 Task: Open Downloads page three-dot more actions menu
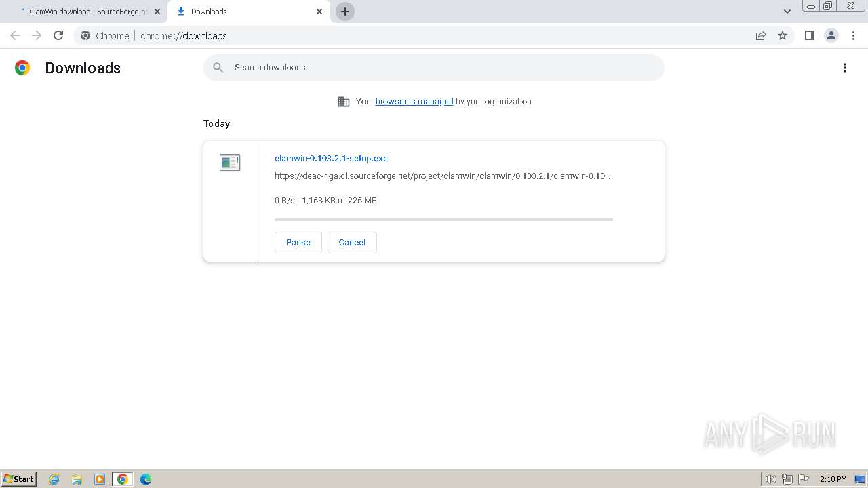845,68
